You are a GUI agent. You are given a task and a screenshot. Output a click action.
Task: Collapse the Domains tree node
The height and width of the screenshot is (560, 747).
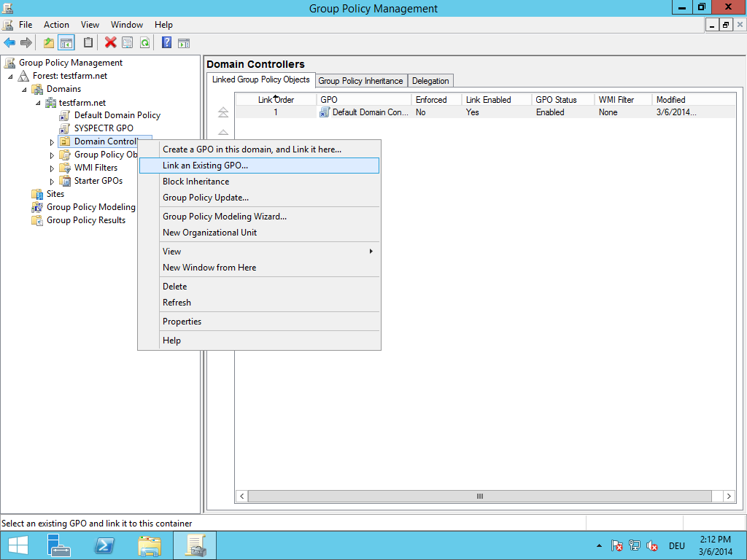click(24, 90)
